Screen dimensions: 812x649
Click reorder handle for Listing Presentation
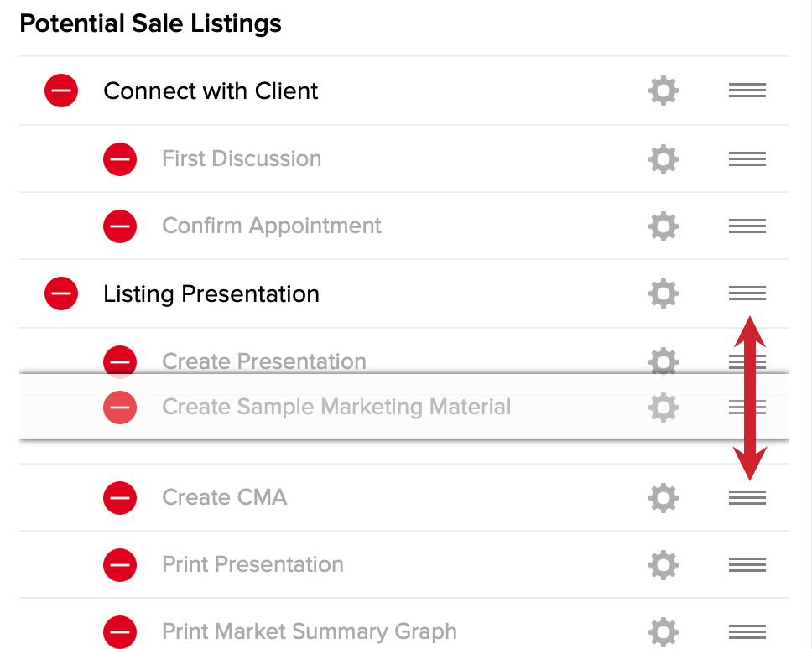pyautogui.click(x=747, y=293)
